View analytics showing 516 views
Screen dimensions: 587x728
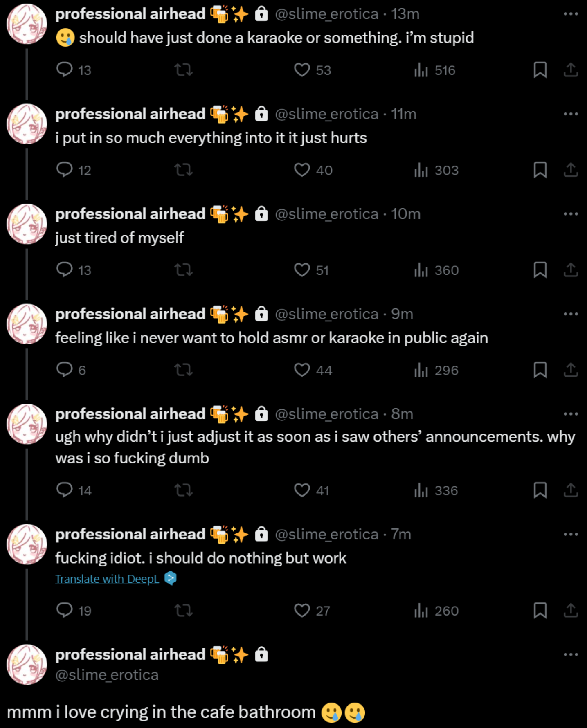434,70
